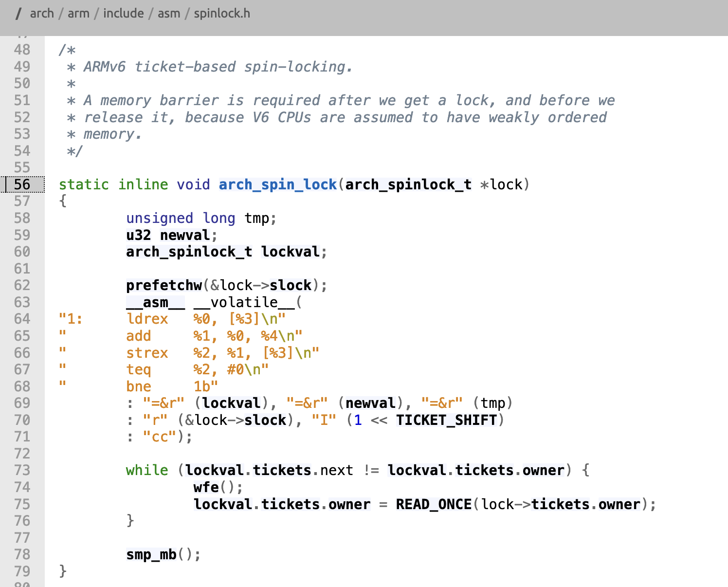728x587 pixels.
Task: Click the static keyword on line 56
Action: (x=84, y=184)
